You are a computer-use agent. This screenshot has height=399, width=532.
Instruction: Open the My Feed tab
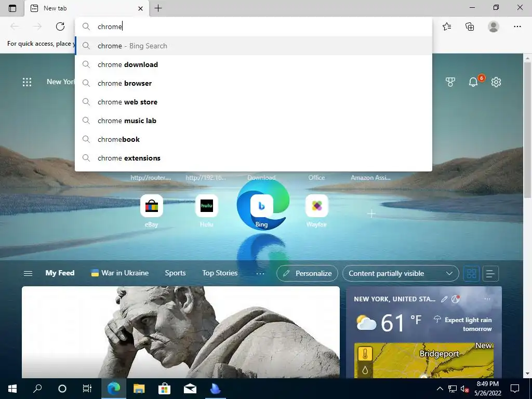60,273
